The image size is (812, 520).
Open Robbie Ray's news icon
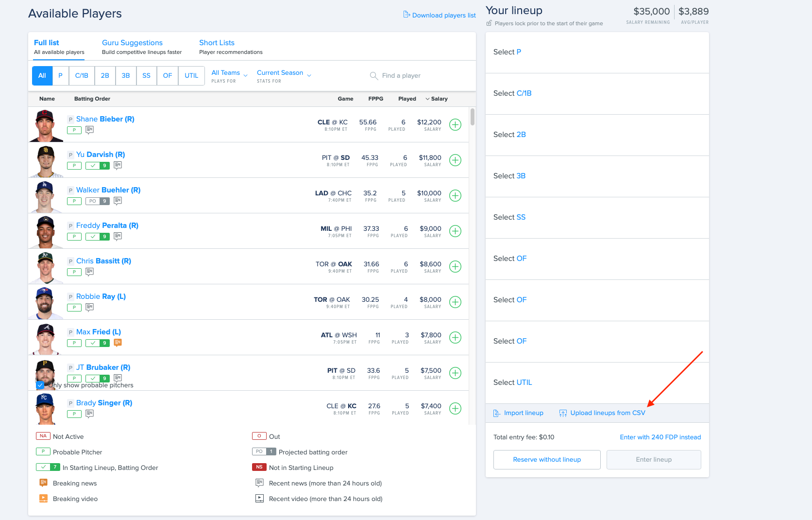pos(89,307)
